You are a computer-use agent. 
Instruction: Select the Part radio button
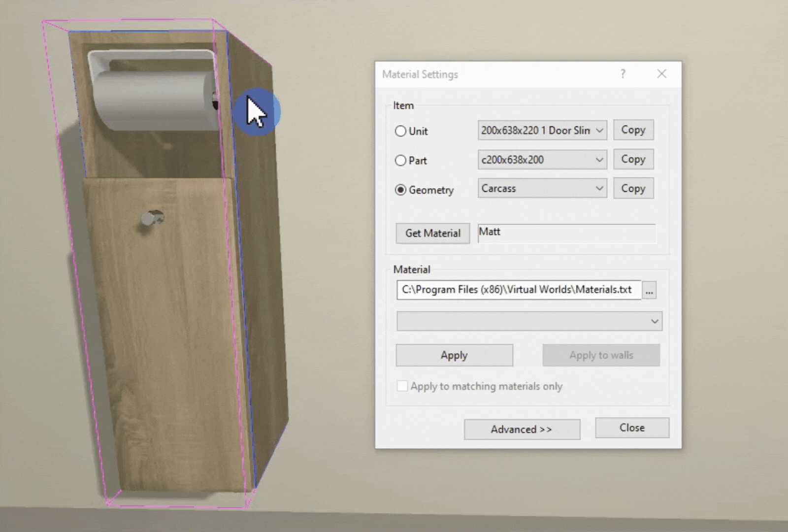tap(400, 160)
